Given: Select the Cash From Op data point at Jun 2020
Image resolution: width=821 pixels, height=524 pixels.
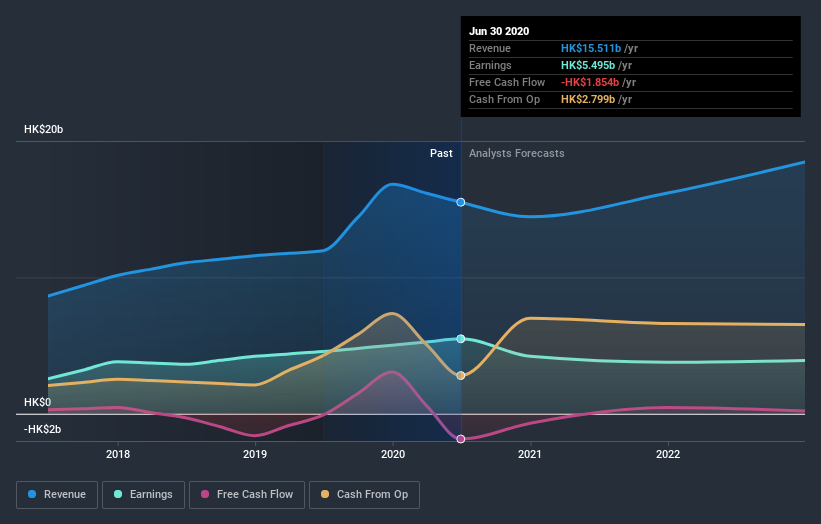Looking at the screenshot, I should (x=461, y=375).
